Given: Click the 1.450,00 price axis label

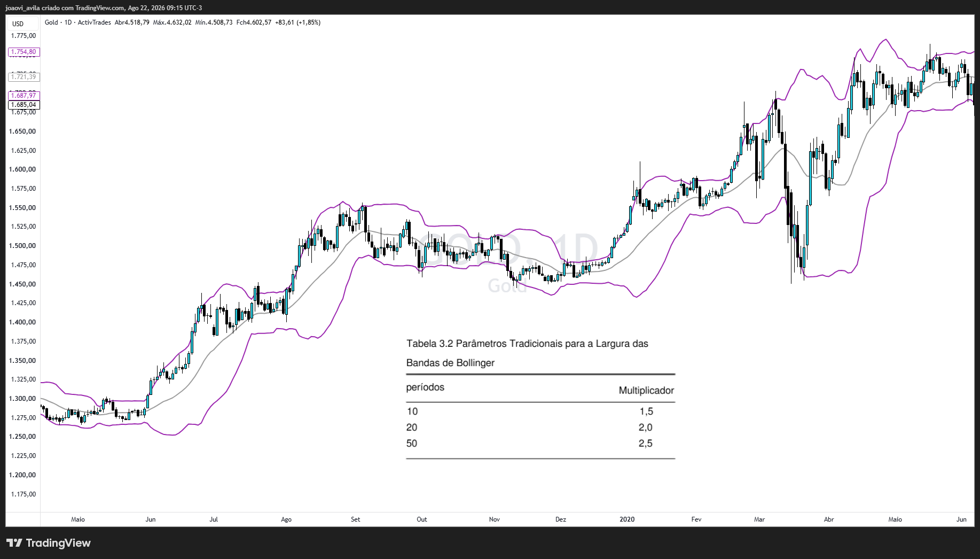Looking at the screenshot, I should click(x=23, y=284).
